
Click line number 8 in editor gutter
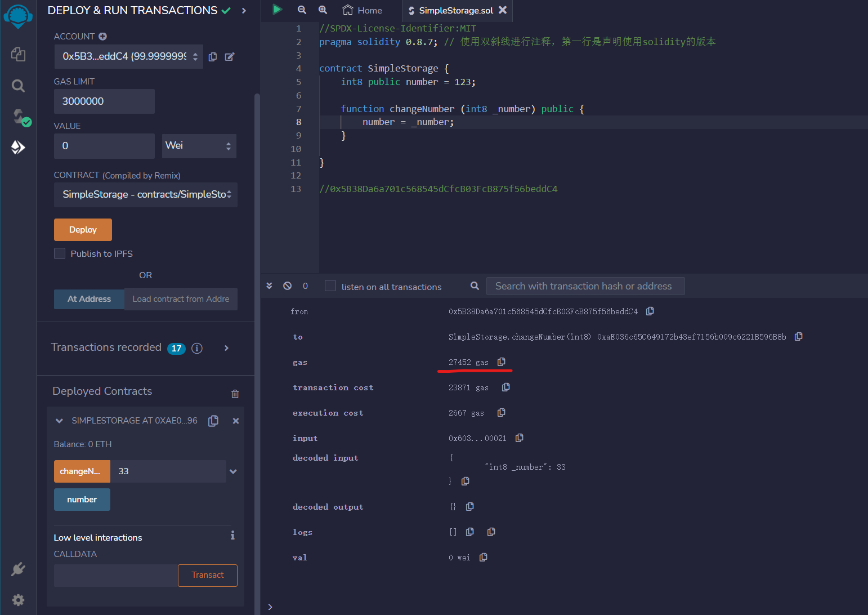(298, 122)
